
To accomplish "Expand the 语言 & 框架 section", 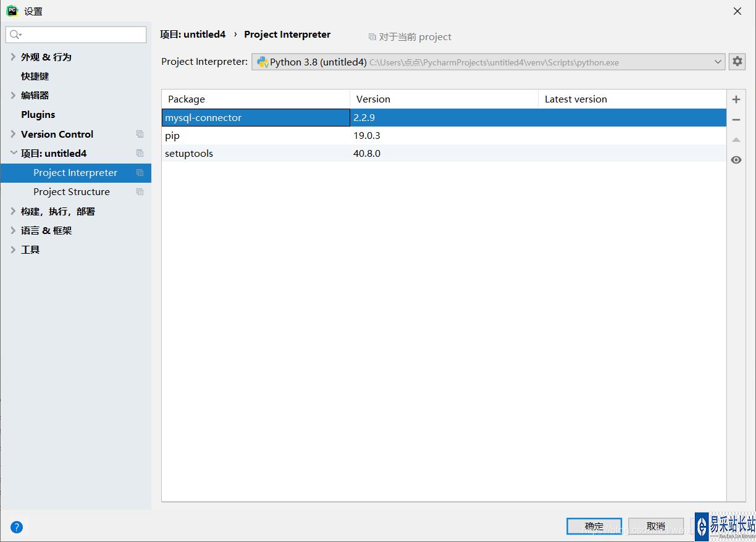I will [x=14, y=230].
